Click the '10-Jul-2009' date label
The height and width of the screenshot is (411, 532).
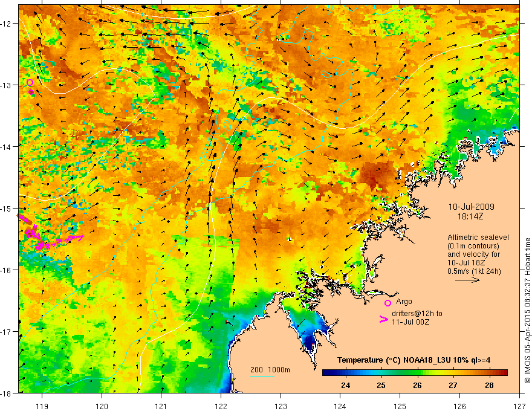(472, 207)
